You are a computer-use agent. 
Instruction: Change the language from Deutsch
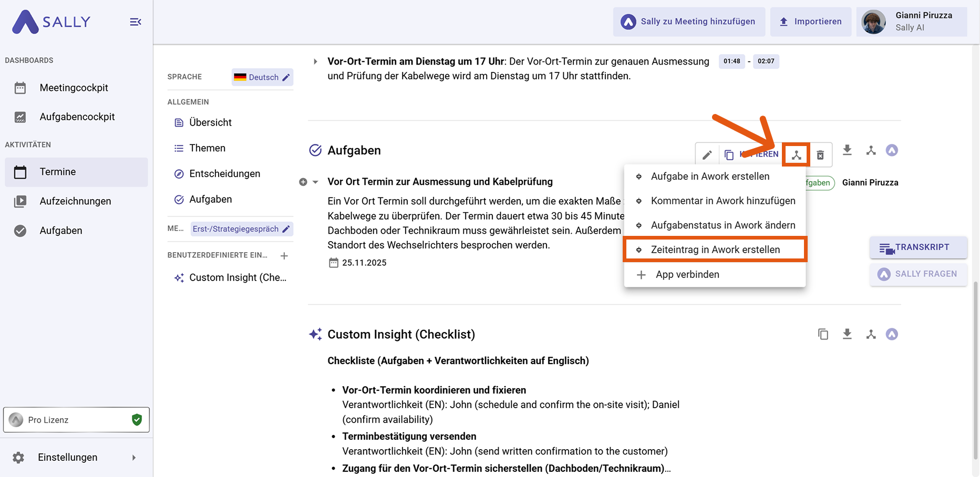point(262,77)
